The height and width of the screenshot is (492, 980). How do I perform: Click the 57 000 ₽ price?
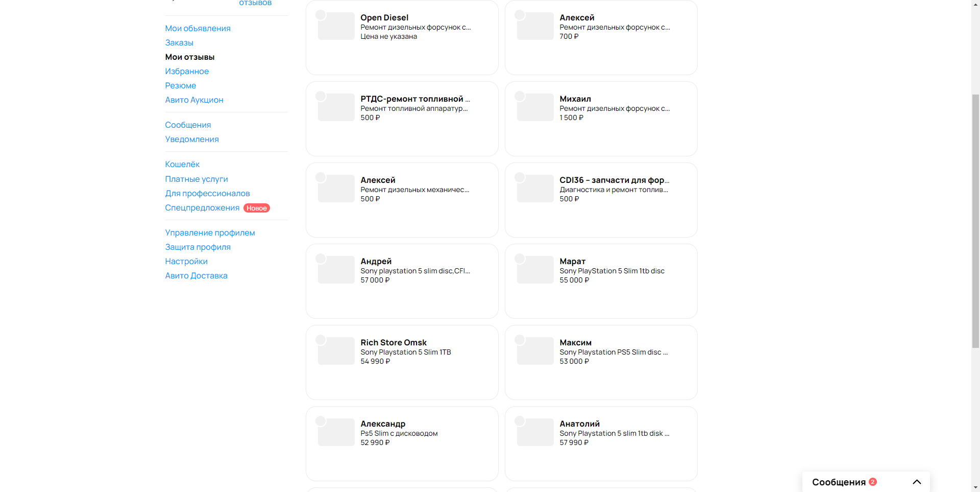point(375,280)
